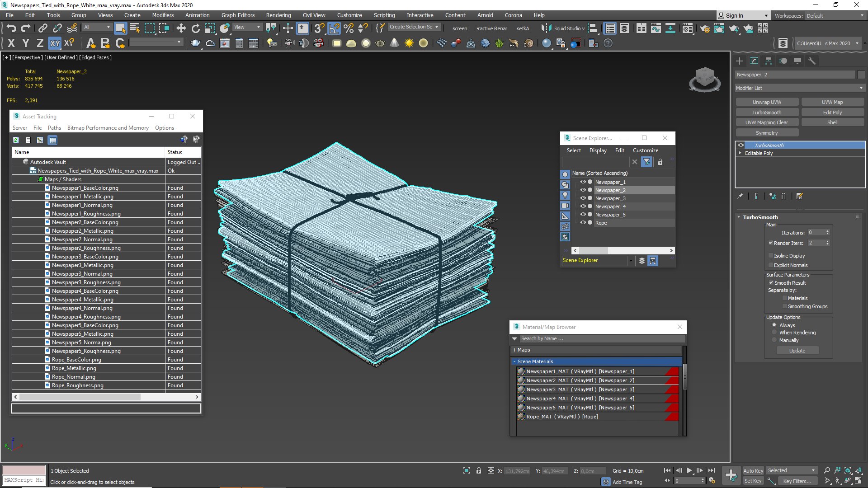Toggle filter funnel icon in Scene Explorer
Viewport: 868px width, 488px height.
[647, 162]
